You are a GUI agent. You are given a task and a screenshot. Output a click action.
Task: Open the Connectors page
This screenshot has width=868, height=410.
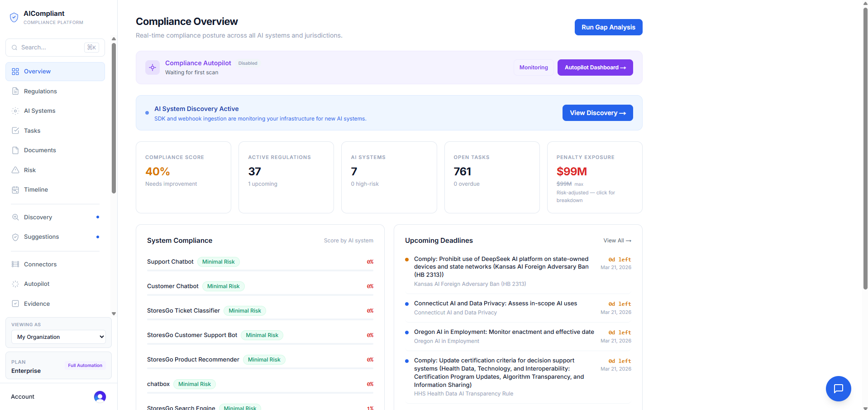point(55,265)
